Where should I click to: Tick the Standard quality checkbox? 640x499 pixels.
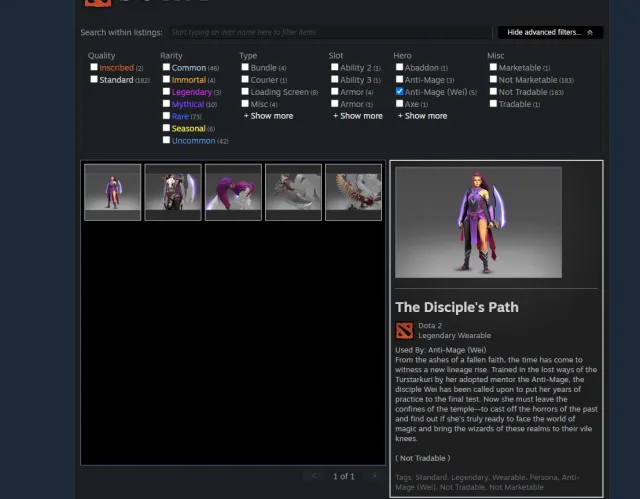tap(94, 79)
